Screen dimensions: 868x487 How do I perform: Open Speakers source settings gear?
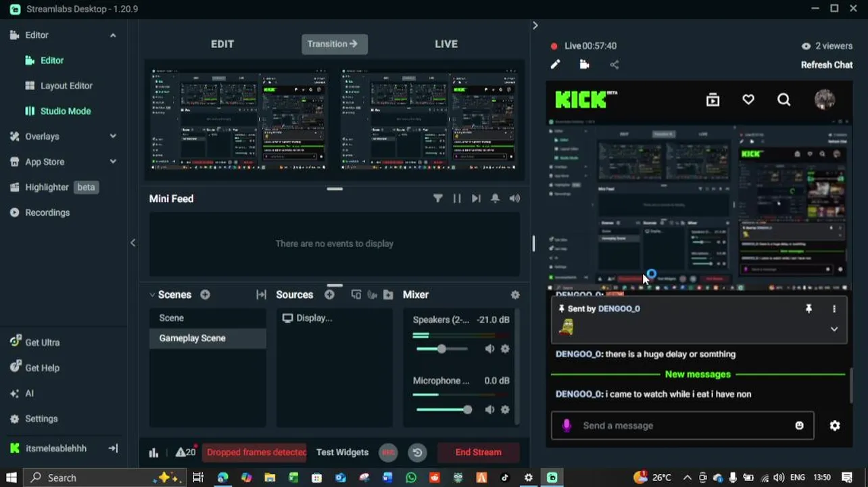pos(505,348)
